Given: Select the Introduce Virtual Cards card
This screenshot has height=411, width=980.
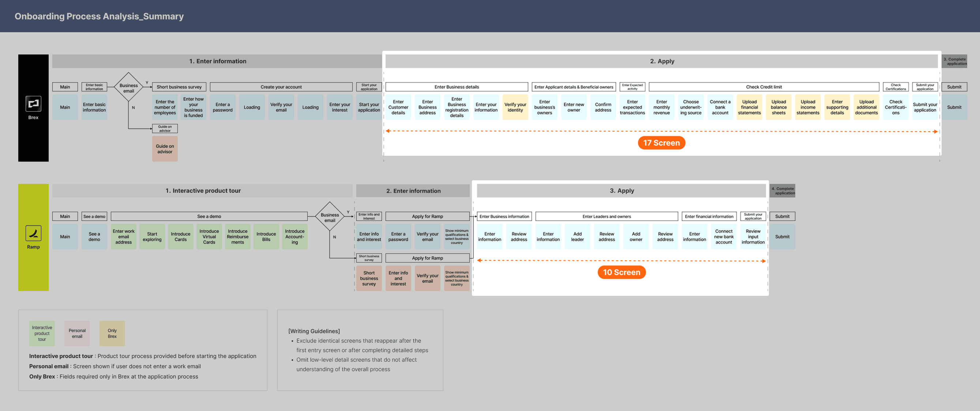Looking at the screenshot, I should pyautogui.click(x=209, y=237).
